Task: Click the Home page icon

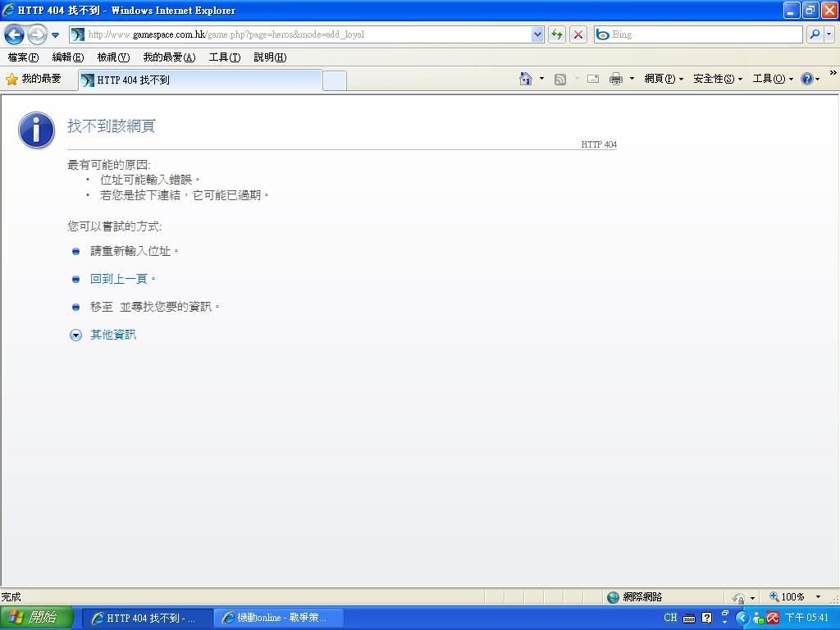Action: (x=526, y=80)
